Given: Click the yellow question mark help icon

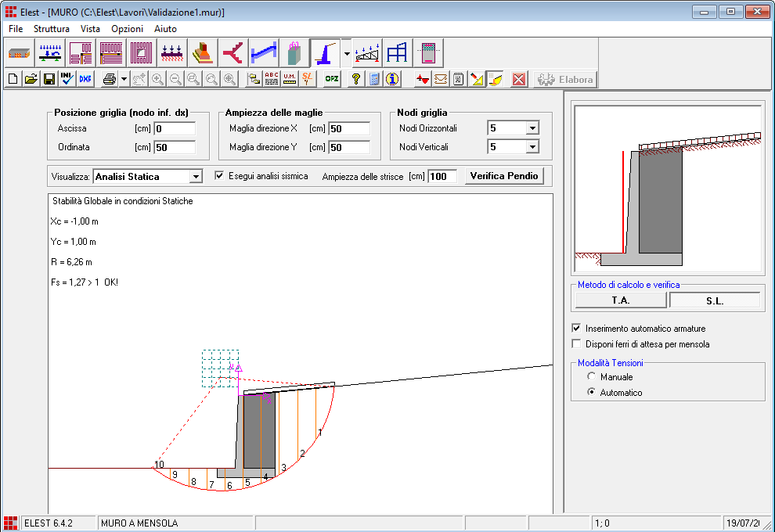Looking at the screenshot, I should pyautogui.click(x=355, y=79).
